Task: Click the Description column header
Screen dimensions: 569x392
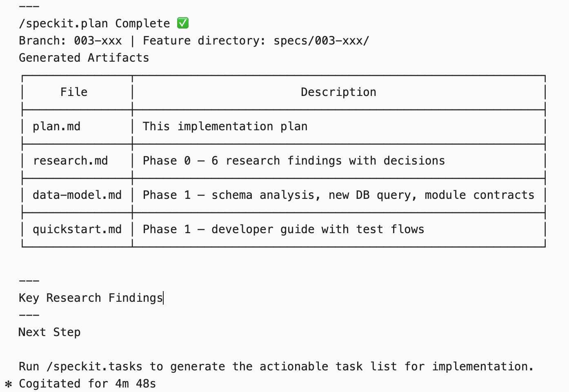Action: tap(338, 92)
